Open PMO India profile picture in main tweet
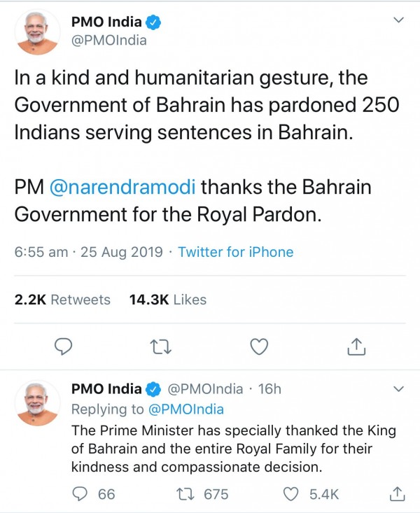 [x=37, y=31]
